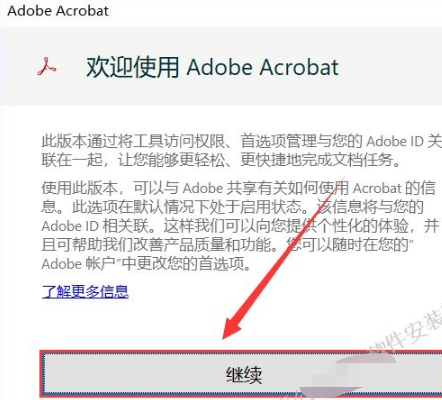Click the 继续 button to continue
Screen dimensions: 442x400
[242, 374]
